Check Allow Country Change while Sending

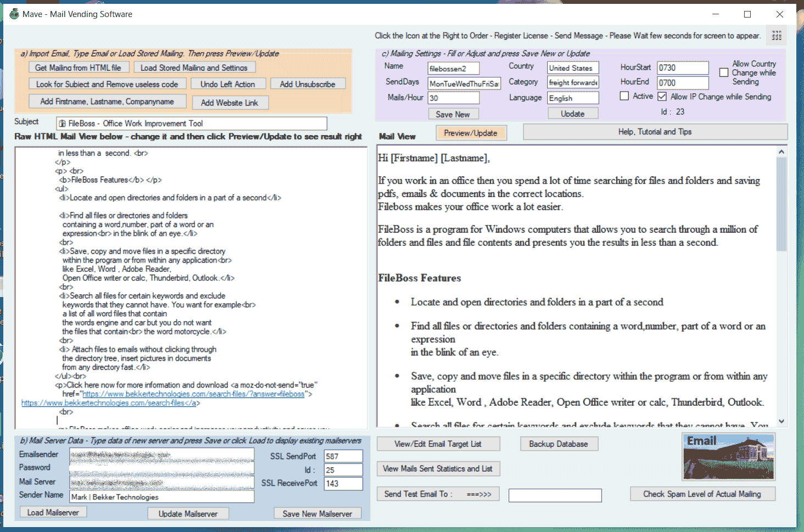(724, 72)
